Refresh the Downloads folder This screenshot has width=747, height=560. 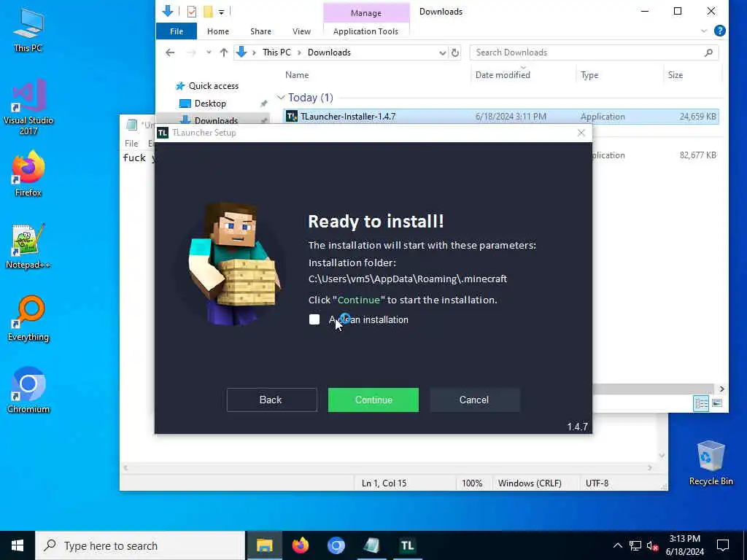455,52
